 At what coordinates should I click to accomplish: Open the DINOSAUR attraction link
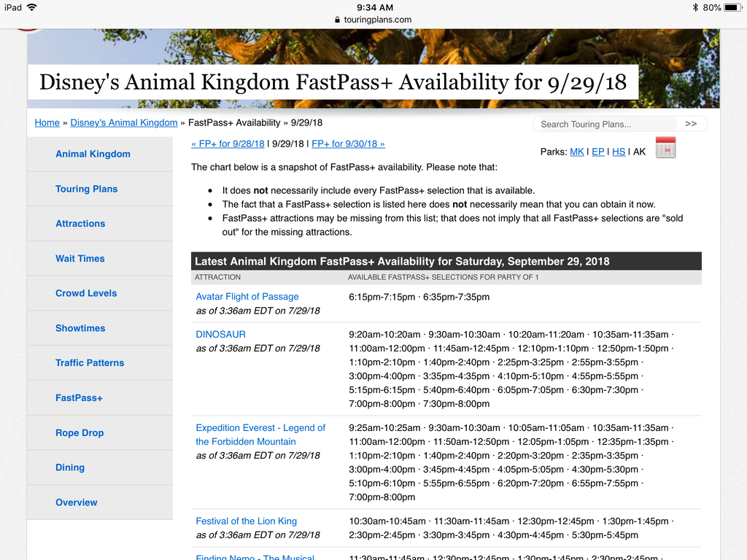tap(221, 335)
